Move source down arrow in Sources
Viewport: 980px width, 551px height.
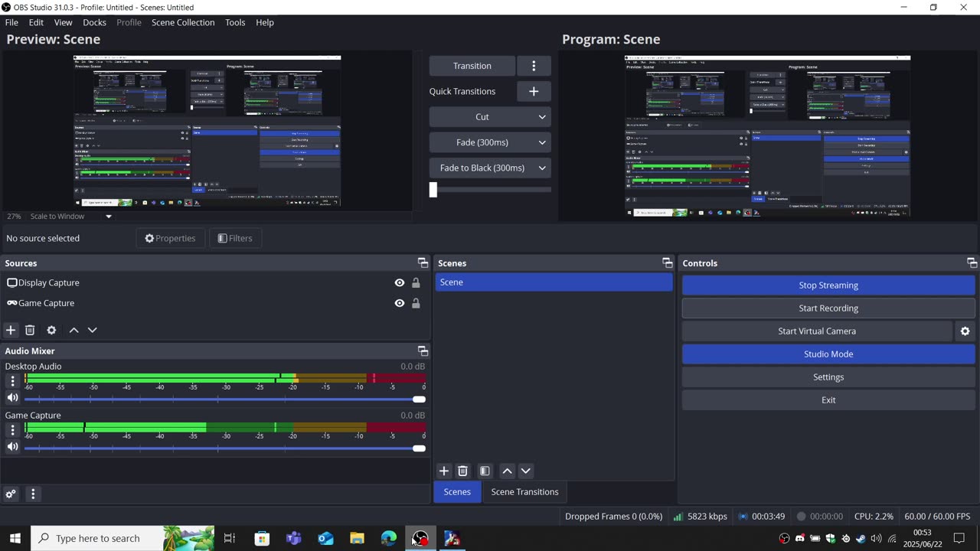(93, 330)
